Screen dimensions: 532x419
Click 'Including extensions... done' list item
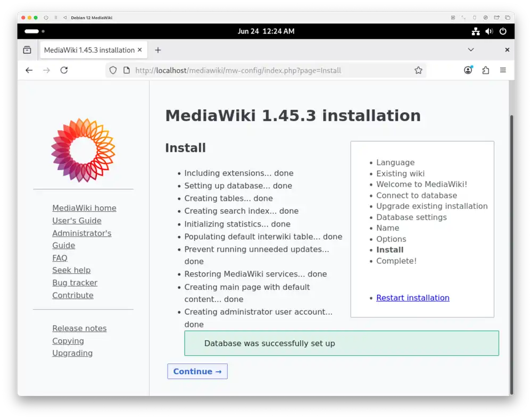(239, 173)
